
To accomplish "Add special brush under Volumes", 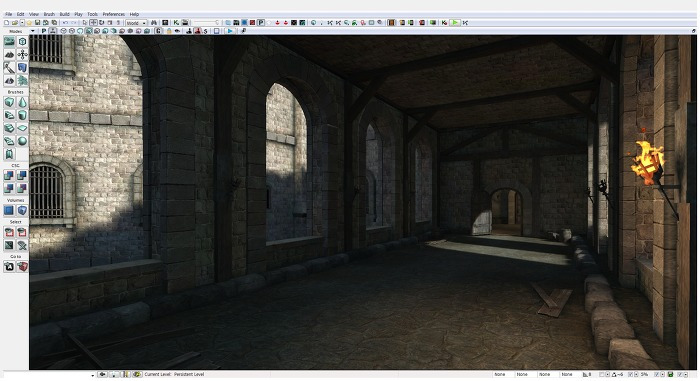I will coord(9,210).
